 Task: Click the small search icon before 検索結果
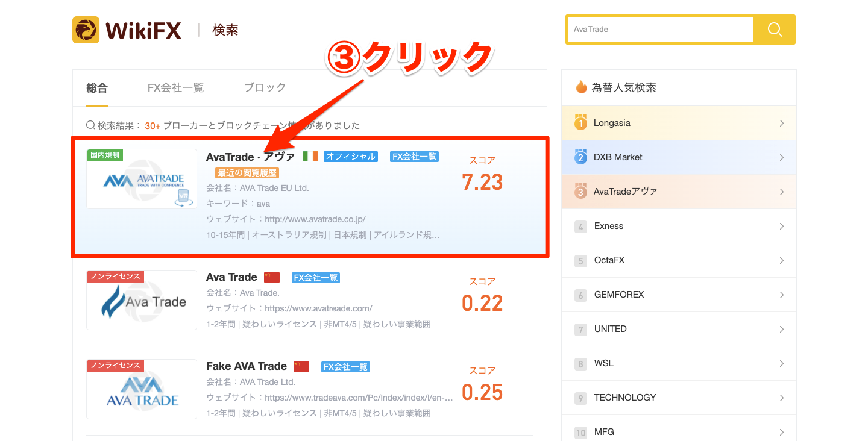[x=91, y=125]
